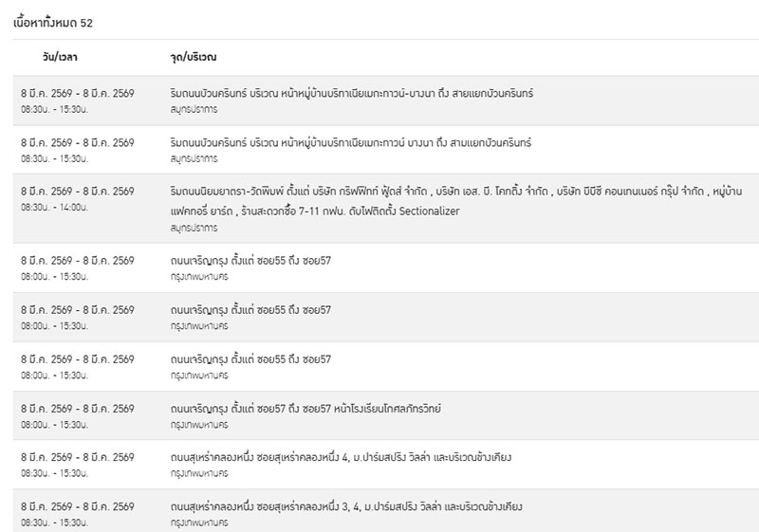Click the "วัน/เวลา" column header
759x532 pixels.
56,58
